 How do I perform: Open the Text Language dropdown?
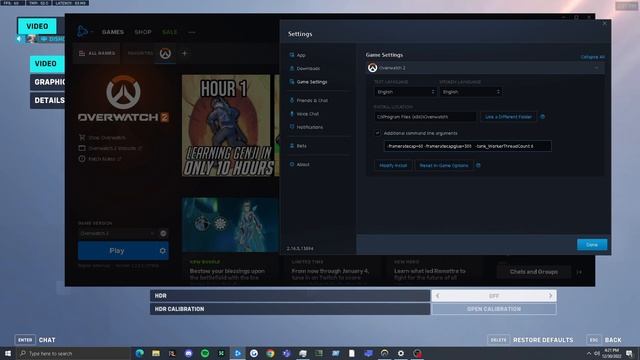(405, 92)
